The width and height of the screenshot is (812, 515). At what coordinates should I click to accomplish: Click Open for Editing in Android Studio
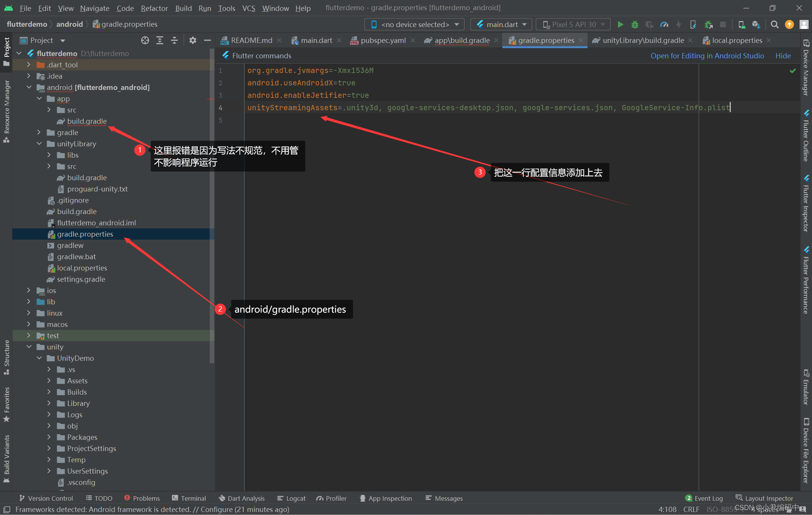[x=707, y=56]
